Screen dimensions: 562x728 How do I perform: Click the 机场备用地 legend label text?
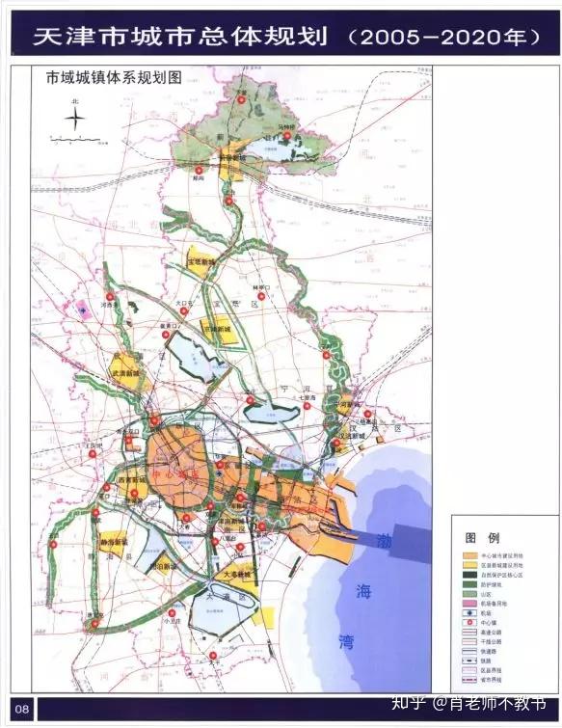click(495, 604)
